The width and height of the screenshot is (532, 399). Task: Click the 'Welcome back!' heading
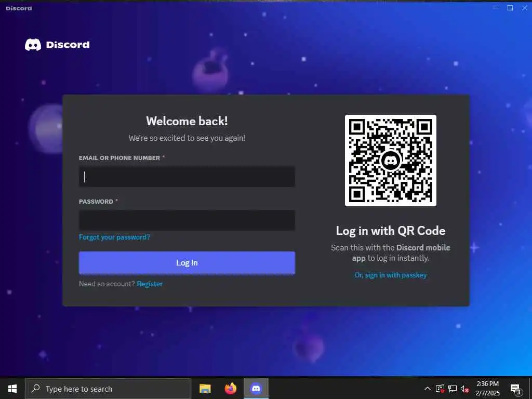click(187, 121)
